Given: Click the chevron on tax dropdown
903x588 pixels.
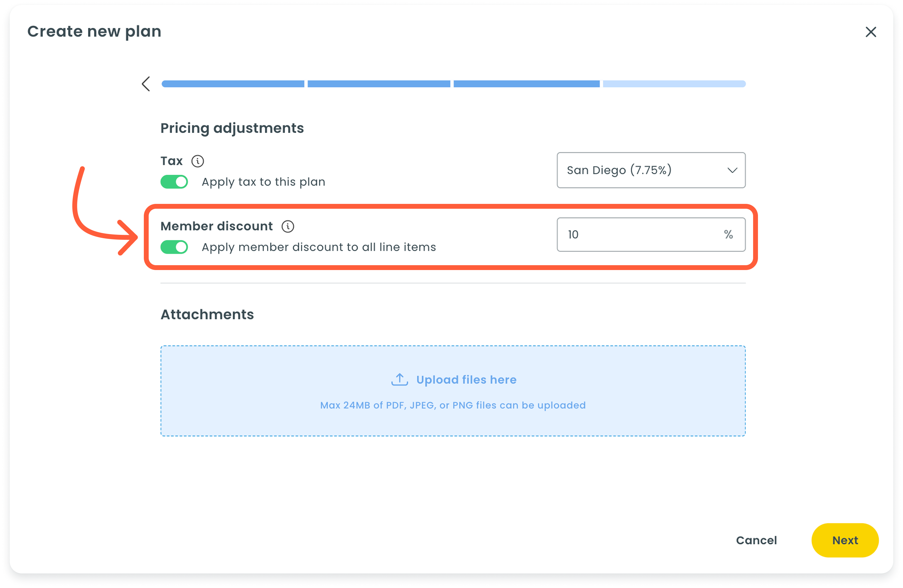Looking at the screenshot, I should [x=732, y=170].
